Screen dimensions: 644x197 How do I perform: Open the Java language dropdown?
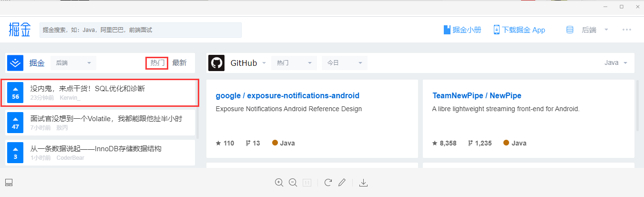pyautogui.click(x=616, y=63)
